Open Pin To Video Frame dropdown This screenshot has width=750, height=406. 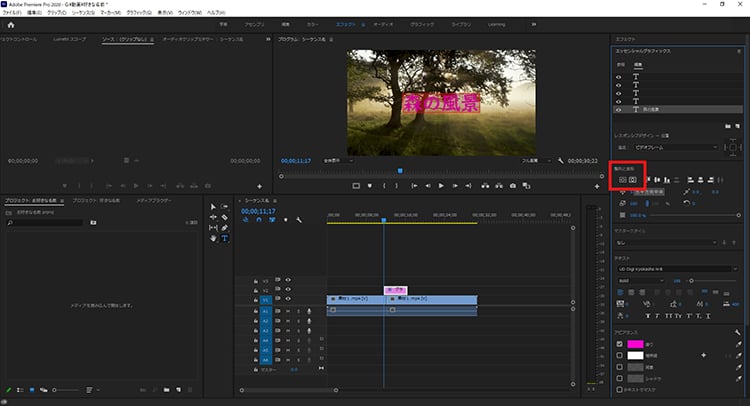[675, 147]
